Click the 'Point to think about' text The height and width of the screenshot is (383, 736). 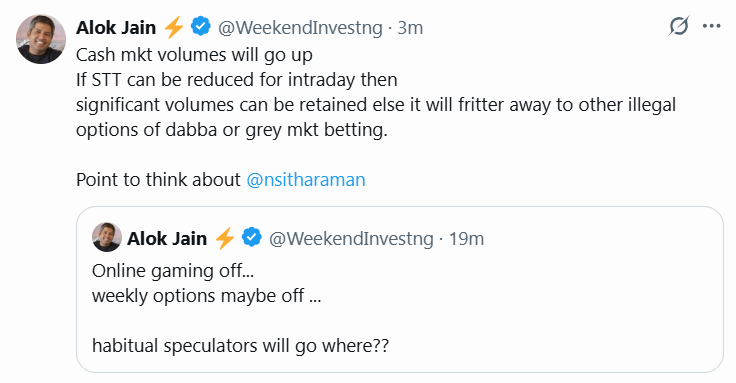158,180
